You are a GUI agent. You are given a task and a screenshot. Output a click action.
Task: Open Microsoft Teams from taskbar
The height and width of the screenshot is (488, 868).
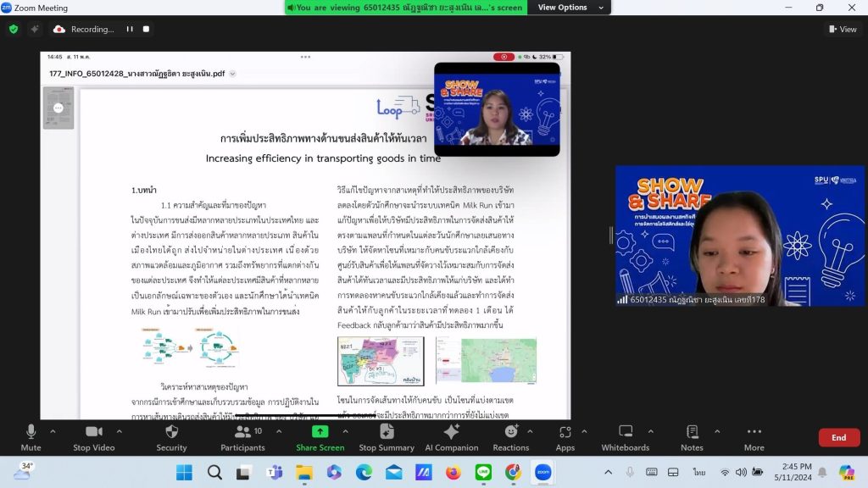pos(274,473)
